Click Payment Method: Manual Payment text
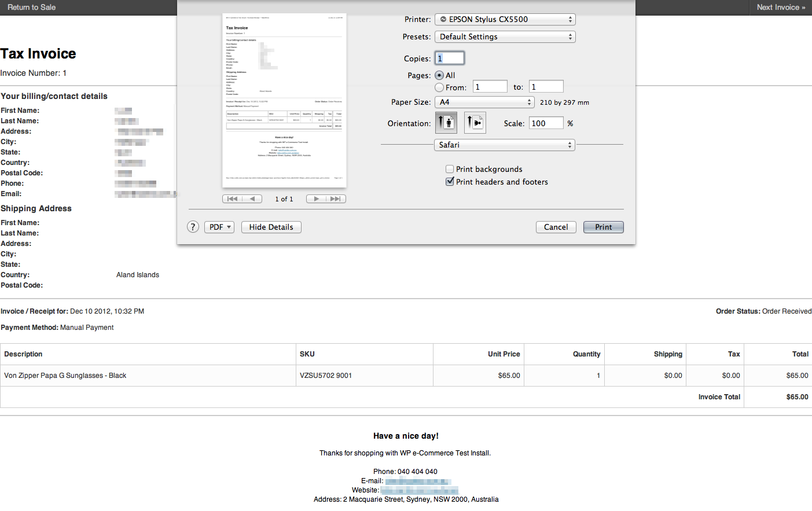The height and width of the screenshot is (511, 812). [57, 328]
